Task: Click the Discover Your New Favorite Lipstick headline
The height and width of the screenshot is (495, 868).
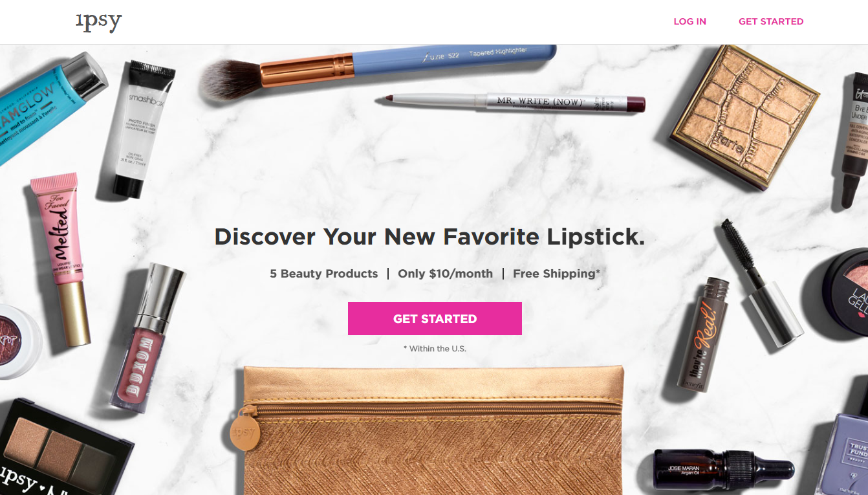Action: pyautogui.click(x=429, y=237)
